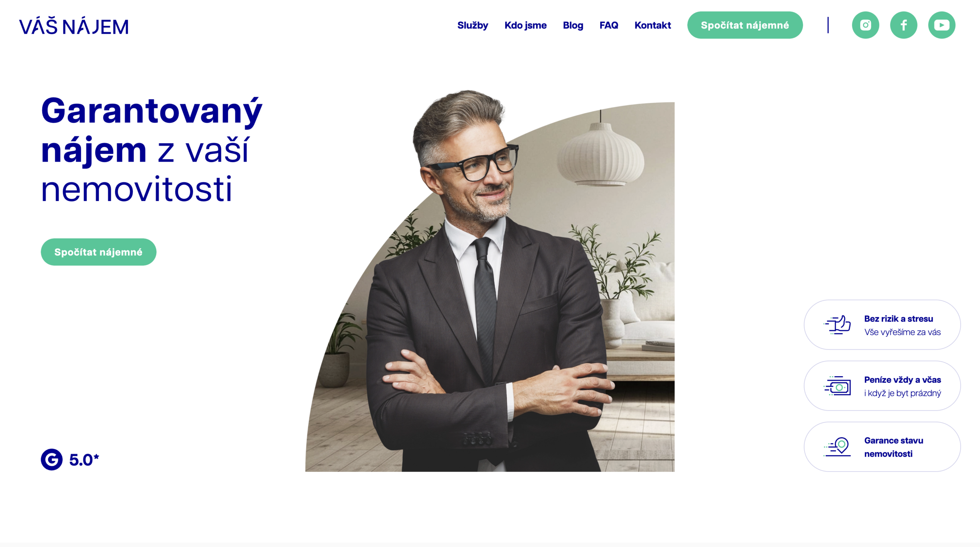Open the Instagram profile icon

coord(865,25)
